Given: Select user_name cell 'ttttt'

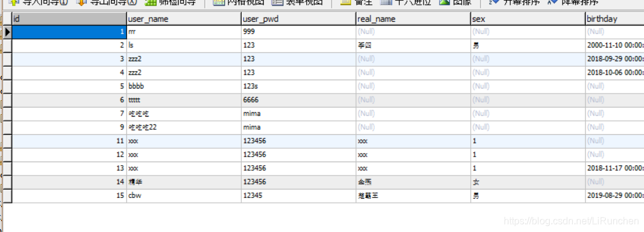Looking at the screenshot, I should (183, 100).
